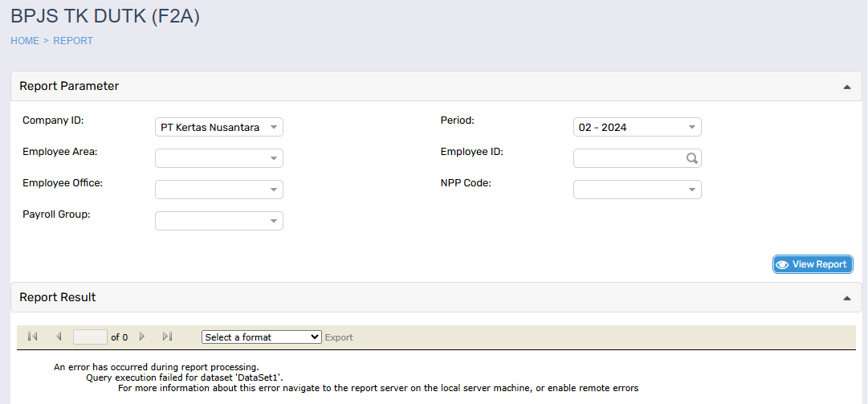Open the NPP Code dropdown
868x404 pixels.
pyautogui.click(x=637, y=190)
